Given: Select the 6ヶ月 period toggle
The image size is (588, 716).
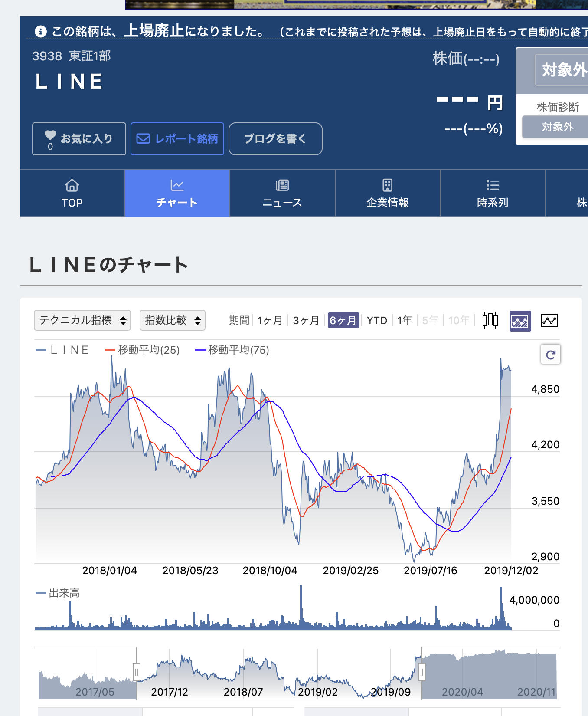Looking at the screenshot, I should [x=343, y=320].
